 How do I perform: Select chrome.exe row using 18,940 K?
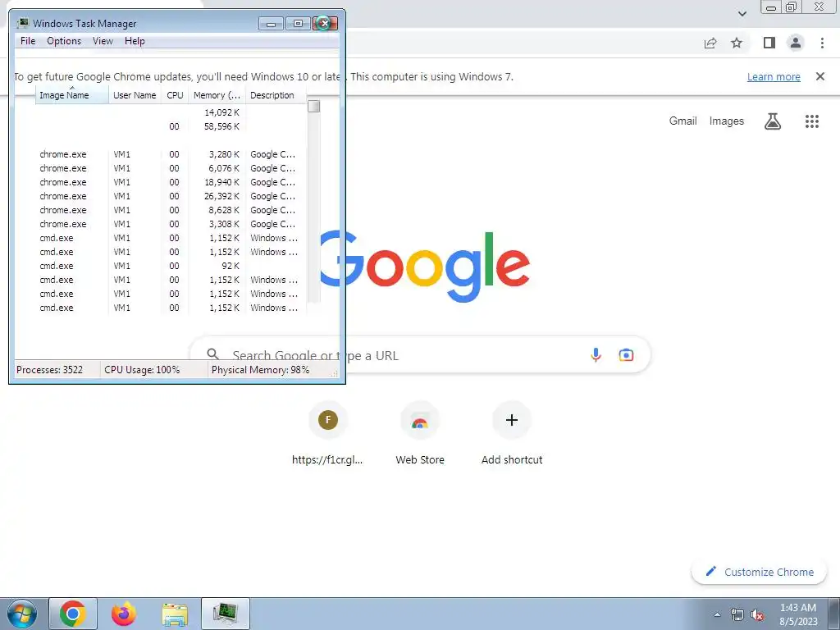[x=171, y=182]
